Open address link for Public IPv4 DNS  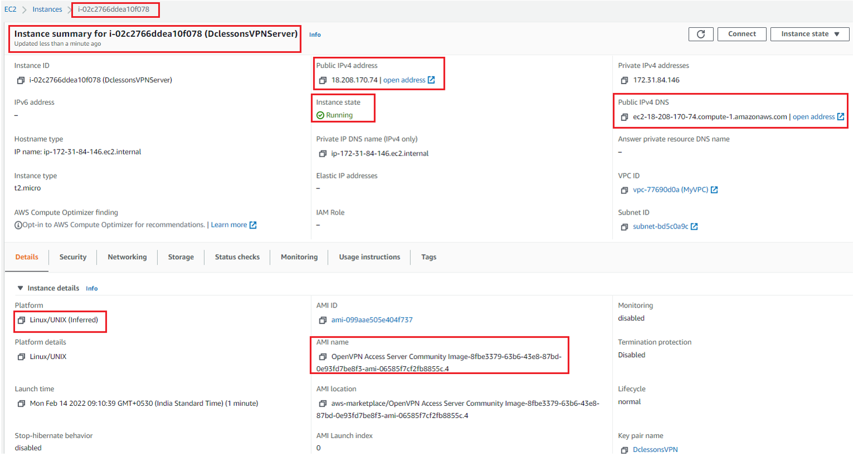(x=814, y=117)
